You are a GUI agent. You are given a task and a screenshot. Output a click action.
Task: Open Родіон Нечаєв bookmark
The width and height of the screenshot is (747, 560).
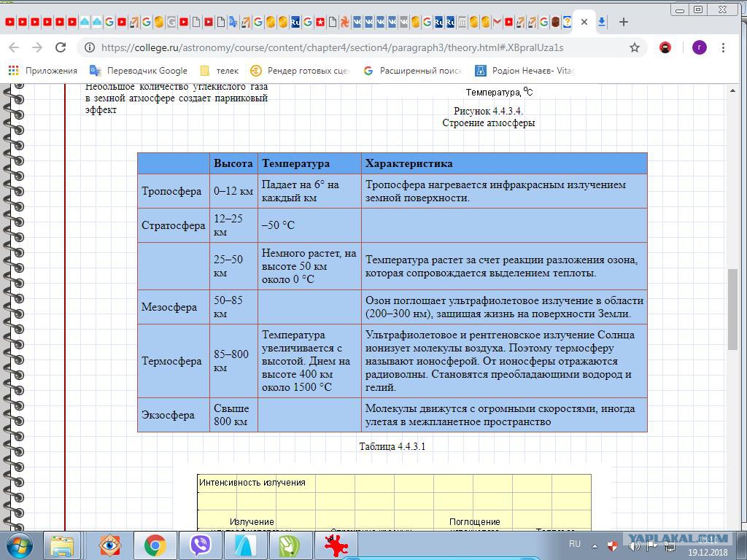pos(525,71)
